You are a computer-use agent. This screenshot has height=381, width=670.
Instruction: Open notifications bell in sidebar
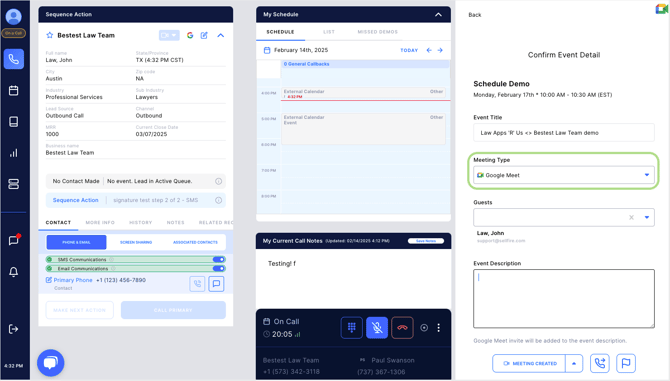point(14,272)
